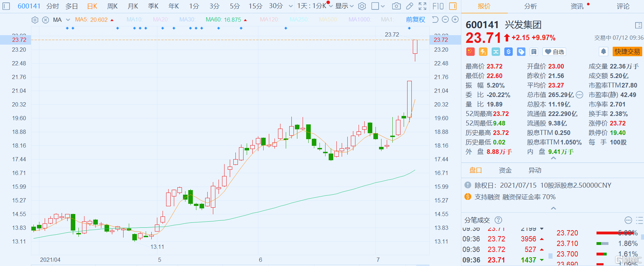Expand the 显示 display dropdown
Viewport: 644px width, 266px height.
[x=344, y=6]
